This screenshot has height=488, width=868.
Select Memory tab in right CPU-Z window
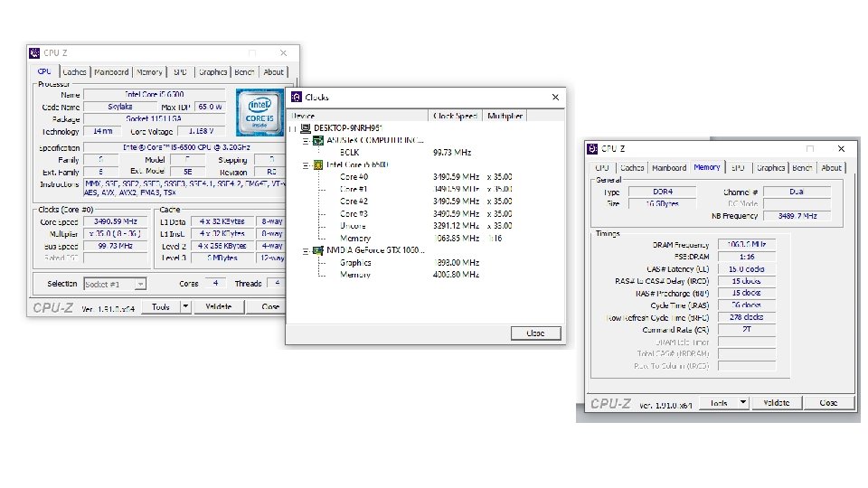point(707,167)
